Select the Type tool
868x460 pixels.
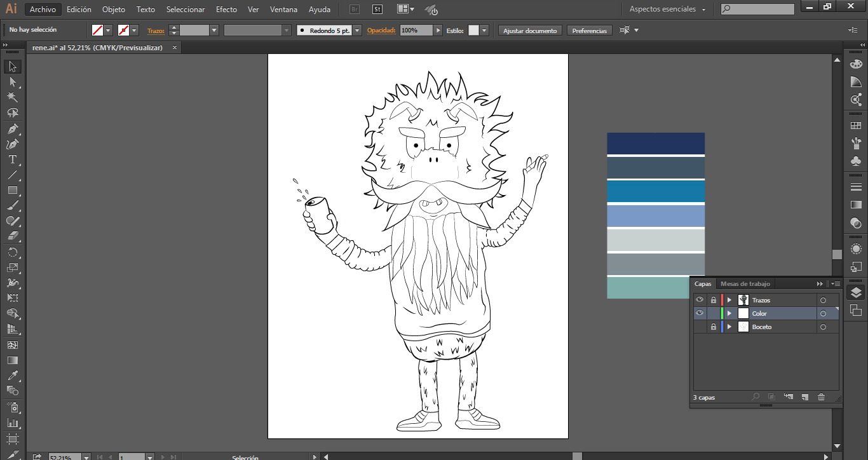pyautogui.click(x=12, y=159)
